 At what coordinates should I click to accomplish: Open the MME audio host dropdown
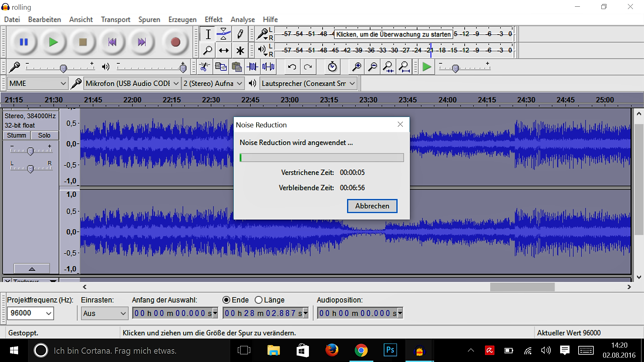coord(37,83)
